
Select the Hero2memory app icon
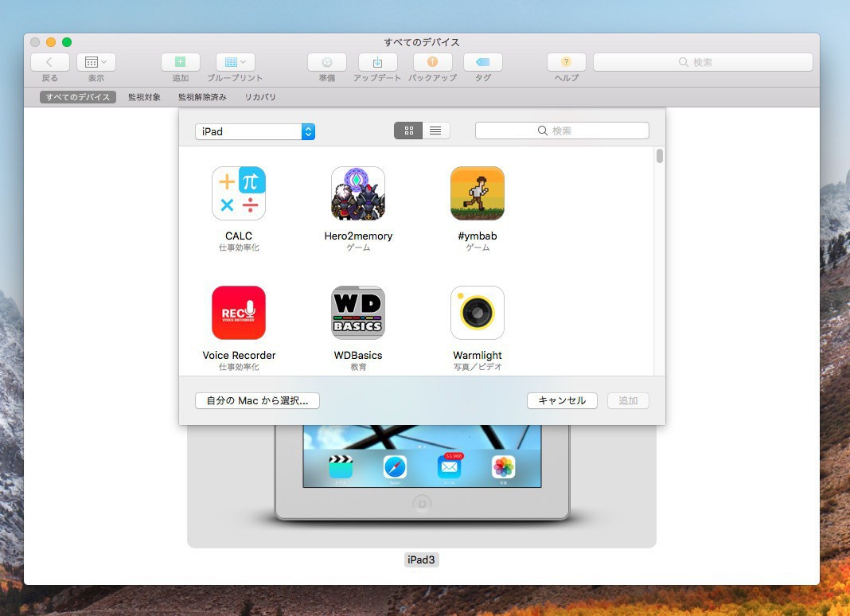[358, 193]
